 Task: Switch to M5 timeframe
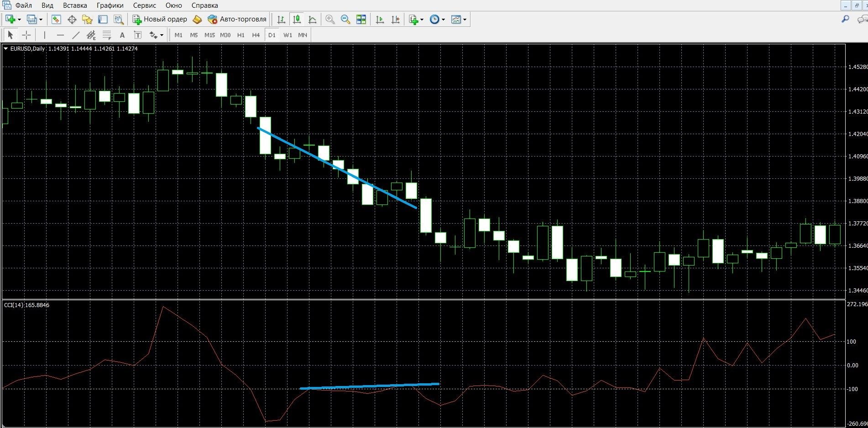(x=194, y=35)
